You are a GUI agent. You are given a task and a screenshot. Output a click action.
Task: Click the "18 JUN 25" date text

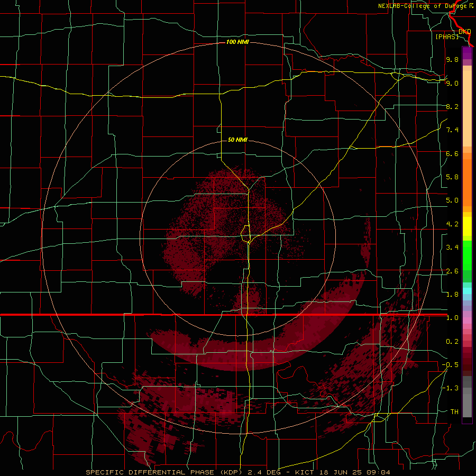point(341,472)
